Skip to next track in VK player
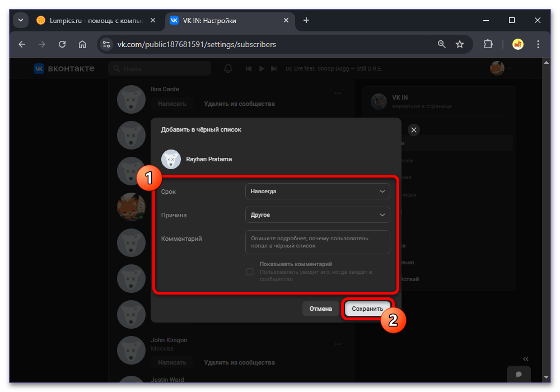This screenshot has height=392, width=560. 274,68
